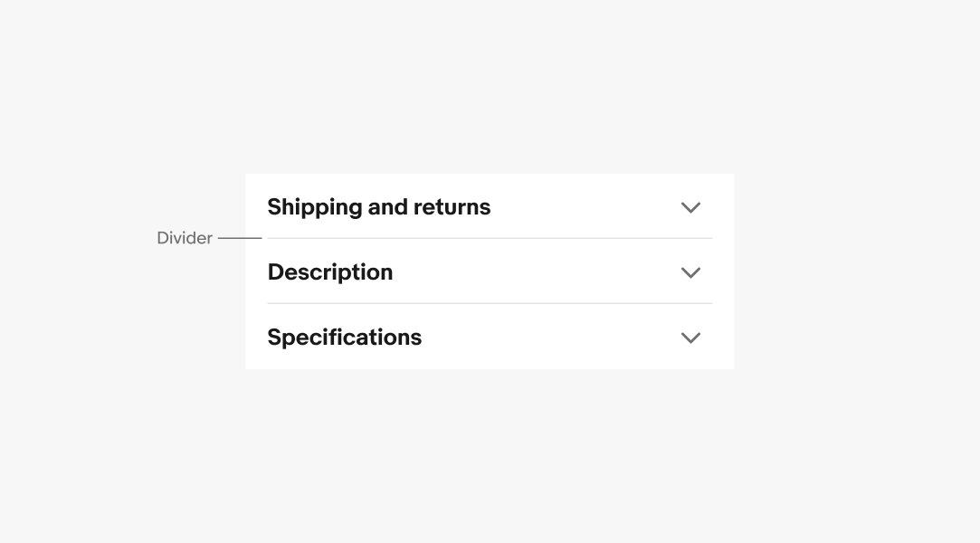Click the Description row chevron icon
Screen dimensions: 980x543
pos(690,273)
